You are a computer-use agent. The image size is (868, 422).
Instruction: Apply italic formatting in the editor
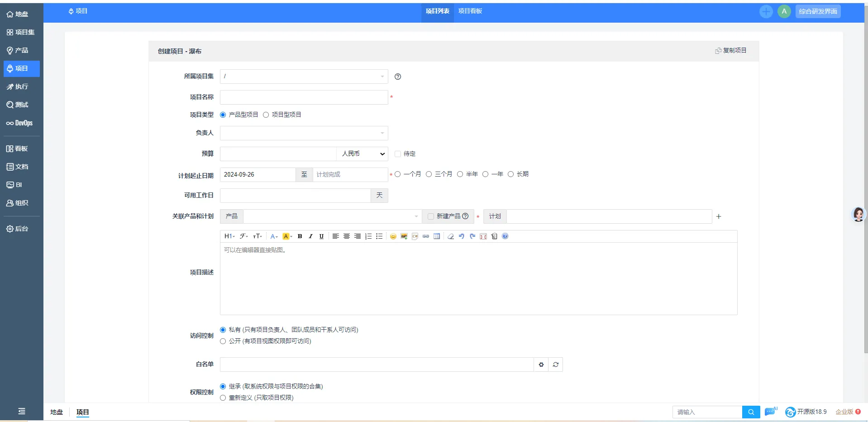coord(310,236)
